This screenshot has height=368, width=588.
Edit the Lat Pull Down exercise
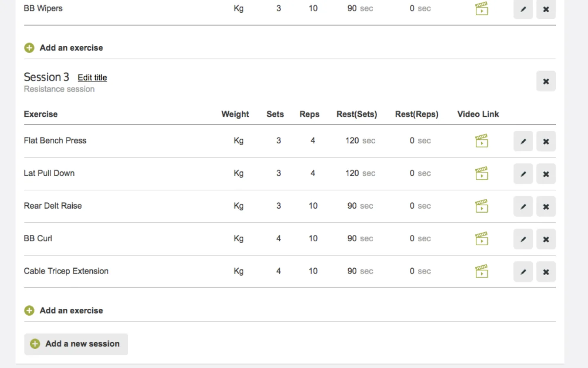click(523, 174)
